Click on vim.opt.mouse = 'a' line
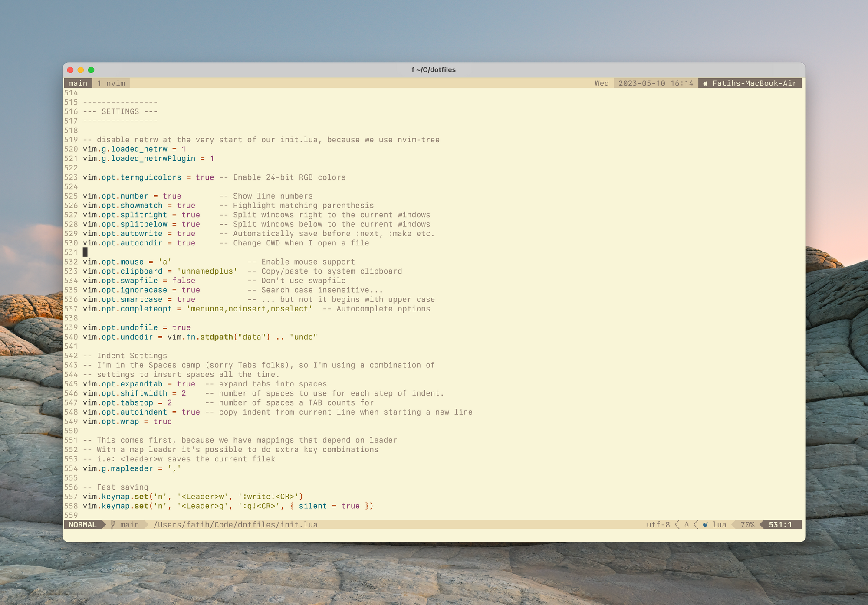The image size is (868, 605). (x=127, y=262)
